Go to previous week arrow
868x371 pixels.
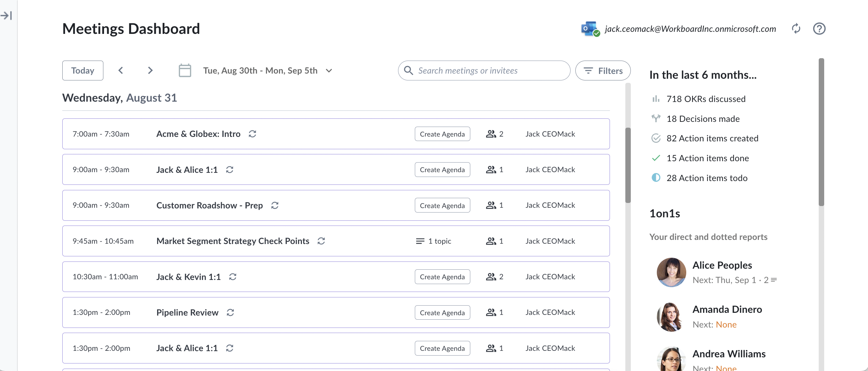click(120, 71)
